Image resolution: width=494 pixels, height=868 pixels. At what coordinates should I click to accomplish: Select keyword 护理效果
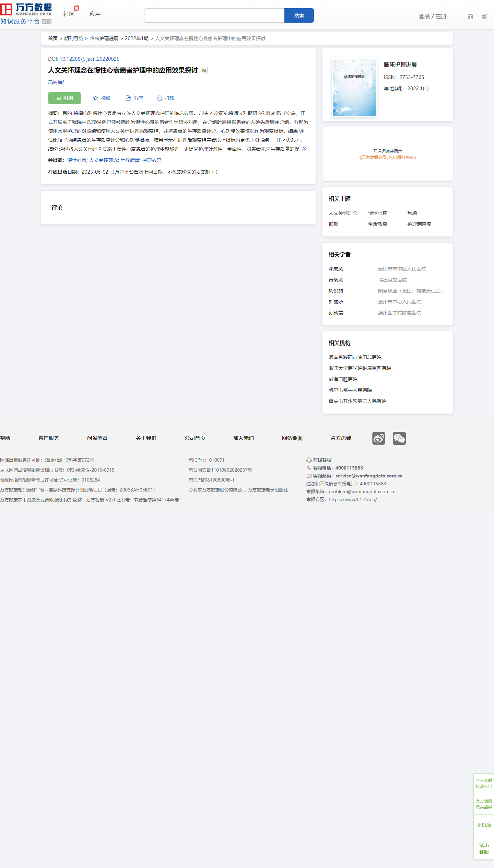(x=152, y=160)
